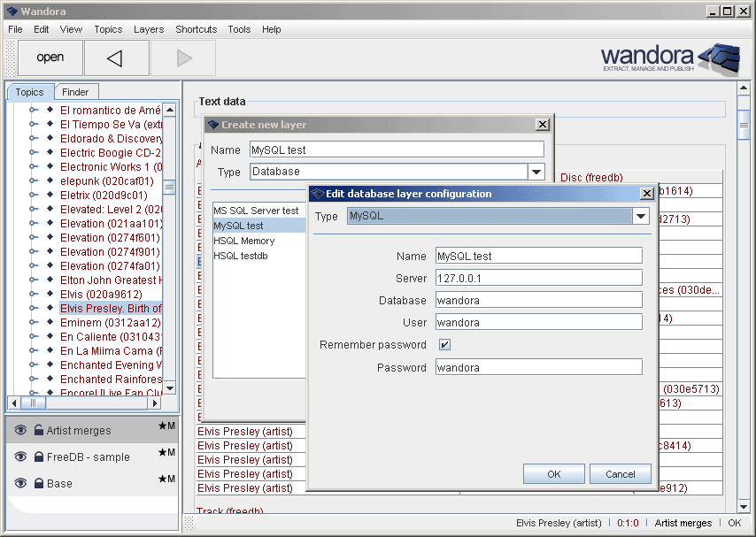Hide the FreeDB - sample layer using its eye icon
The height and width of the screenshot is (537, 756).
[20, 457]
